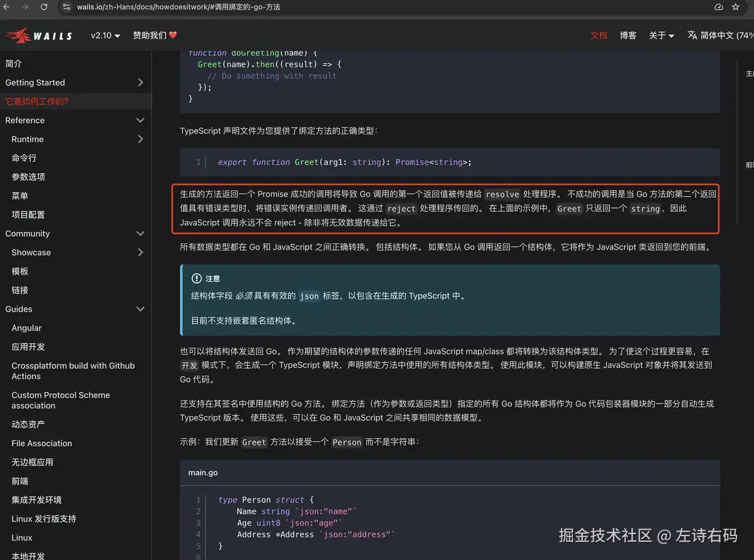Open 命令行 sidebar page
Viewport: 754px width, 560px height.
point(24,158)
